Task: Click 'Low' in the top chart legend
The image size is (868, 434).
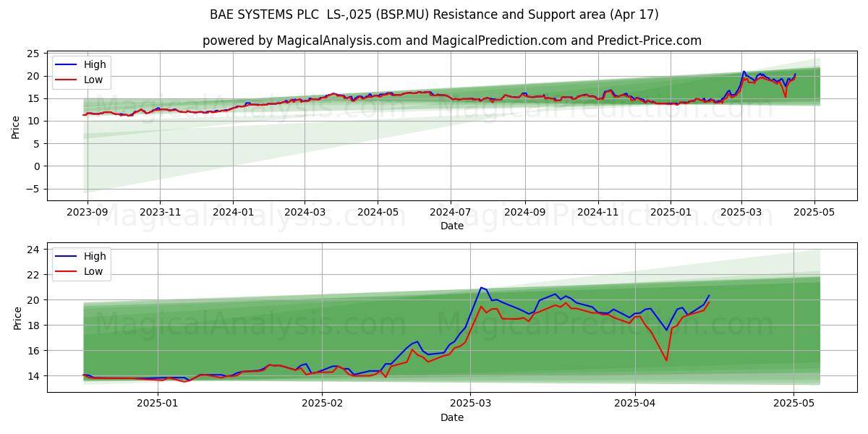Action: [x=93, y=80]
